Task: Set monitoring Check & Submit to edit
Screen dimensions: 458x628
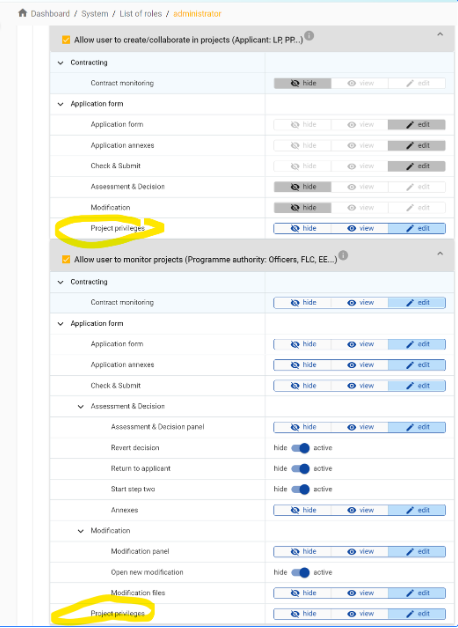Action: [417, 386]
